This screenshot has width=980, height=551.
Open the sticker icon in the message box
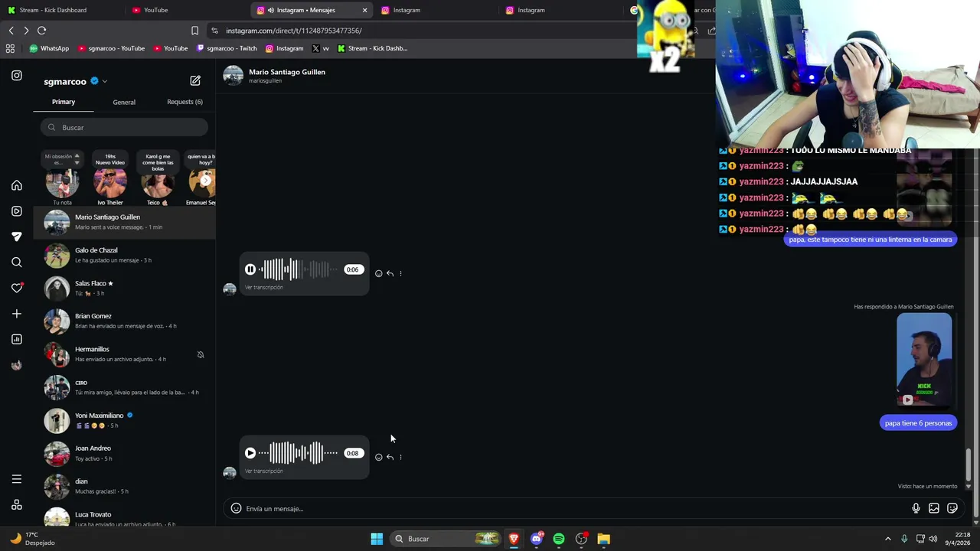click(952, 508)
